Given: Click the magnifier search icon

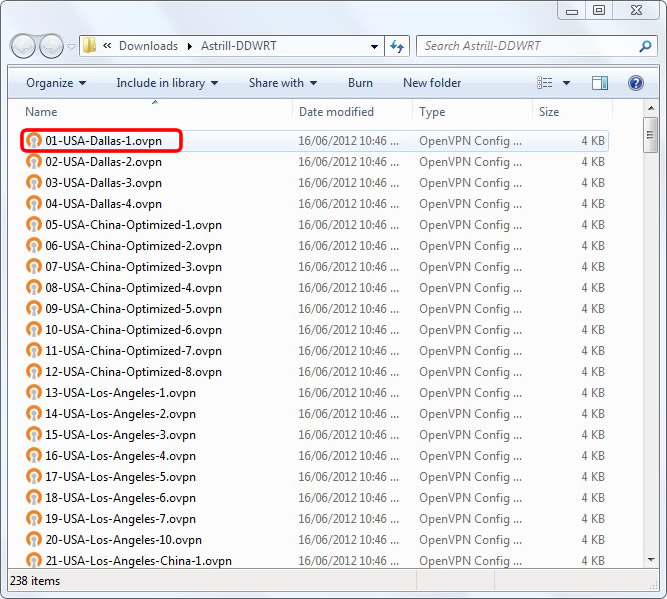Looking at the screenshot, I should (x=645, y=46).
